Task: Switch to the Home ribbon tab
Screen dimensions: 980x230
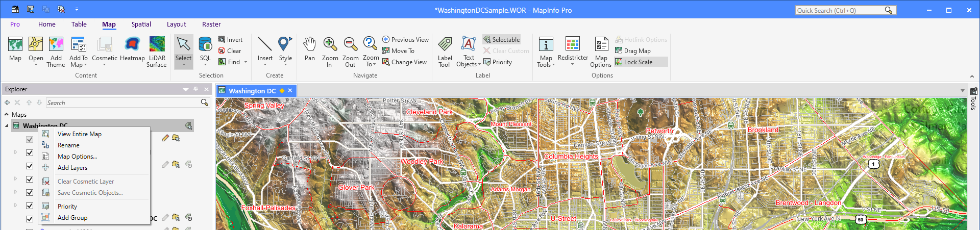Action: click(x=47, y=24)
